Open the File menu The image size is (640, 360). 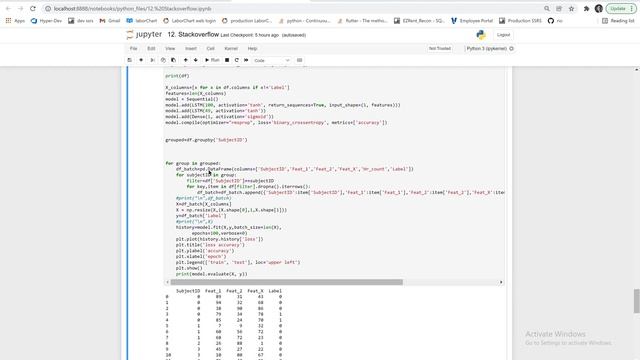pos(133,49)
